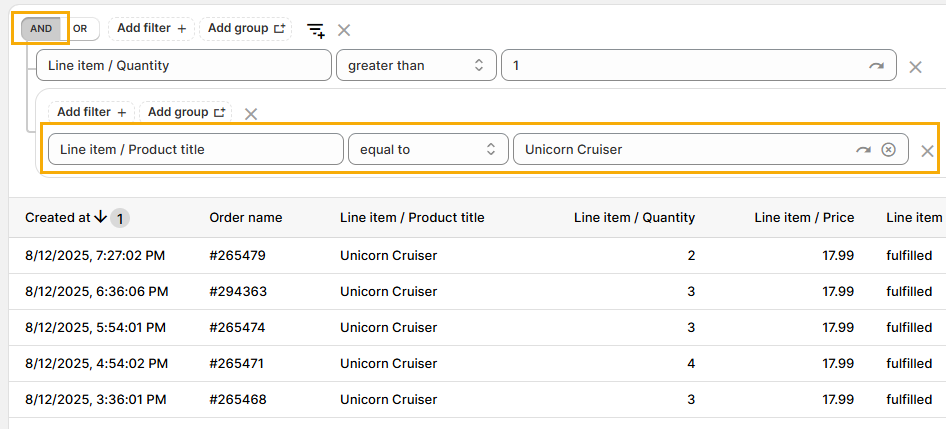Click arrow icon in quantity value field
The width and height of the screenshot is (946, 429).
[876, 66]
